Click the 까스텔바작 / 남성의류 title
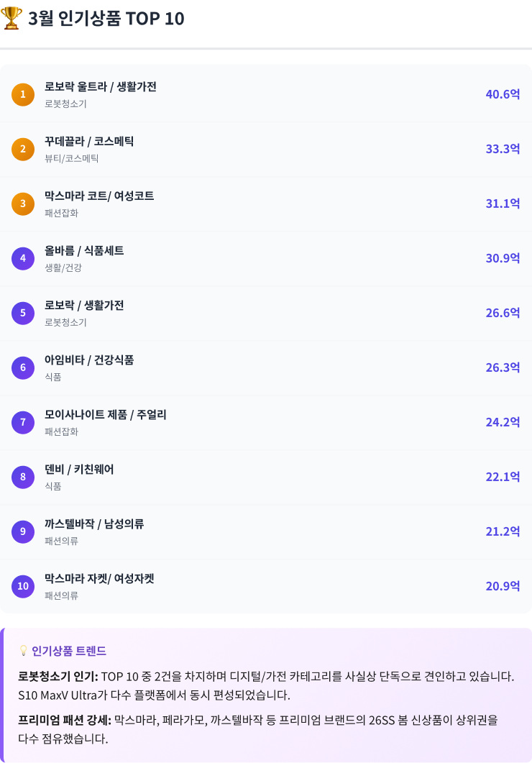This screenshot has height=763, width=532. (x=94, y=524)
